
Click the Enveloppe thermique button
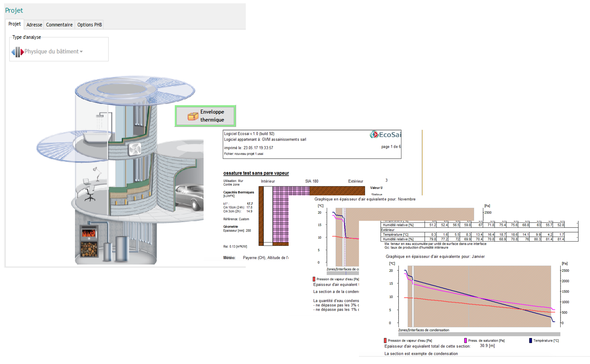click(x=205, y=116)
